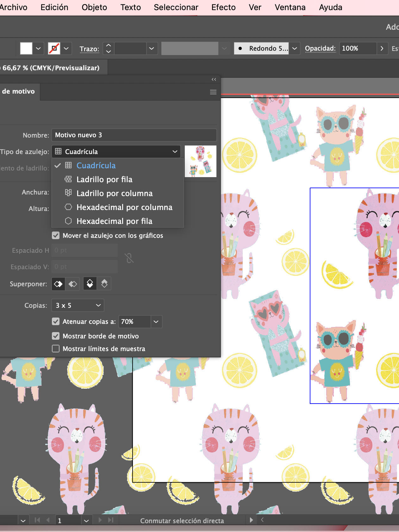Click the Nombre field Motivo nuevo 3
399x532 pixels.
click(x=134, y=135)
